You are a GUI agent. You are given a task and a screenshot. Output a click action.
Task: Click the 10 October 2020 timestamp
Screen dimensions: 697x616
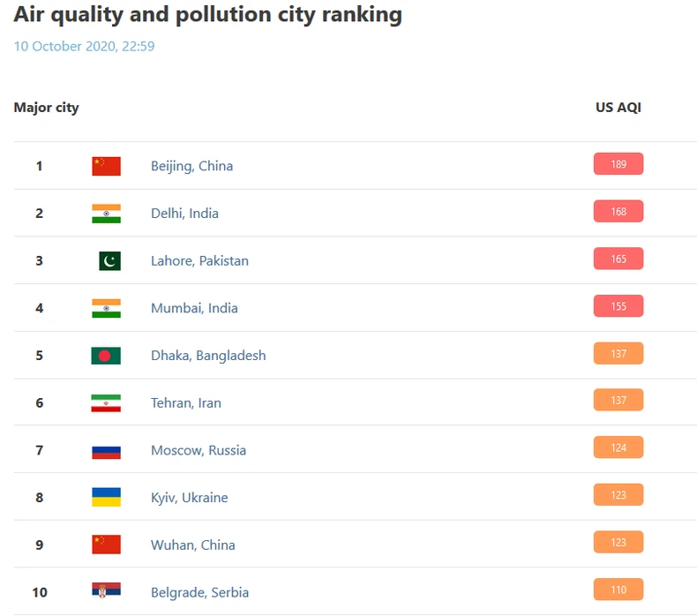pyautogui.click(x=84, y=46)
